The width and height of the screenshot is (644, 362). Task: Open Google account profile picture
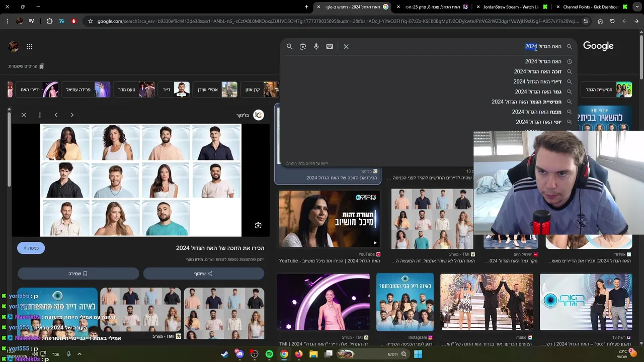pos(14,46)
